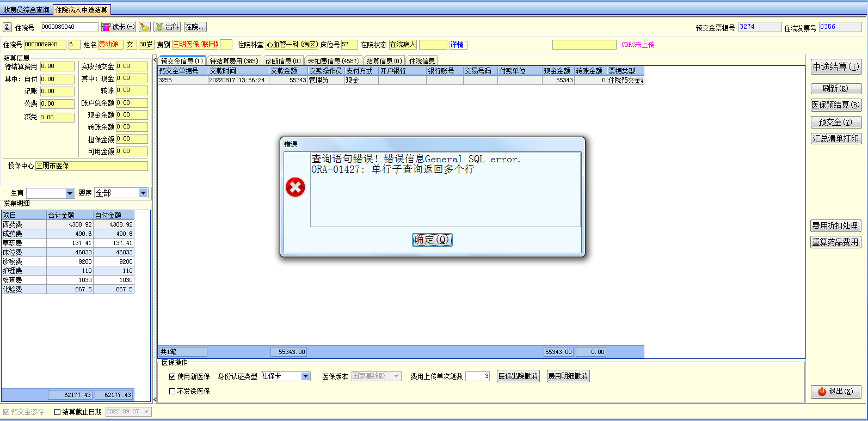Switch to 诊断信息 (0) tab

[x=283, y=61]
